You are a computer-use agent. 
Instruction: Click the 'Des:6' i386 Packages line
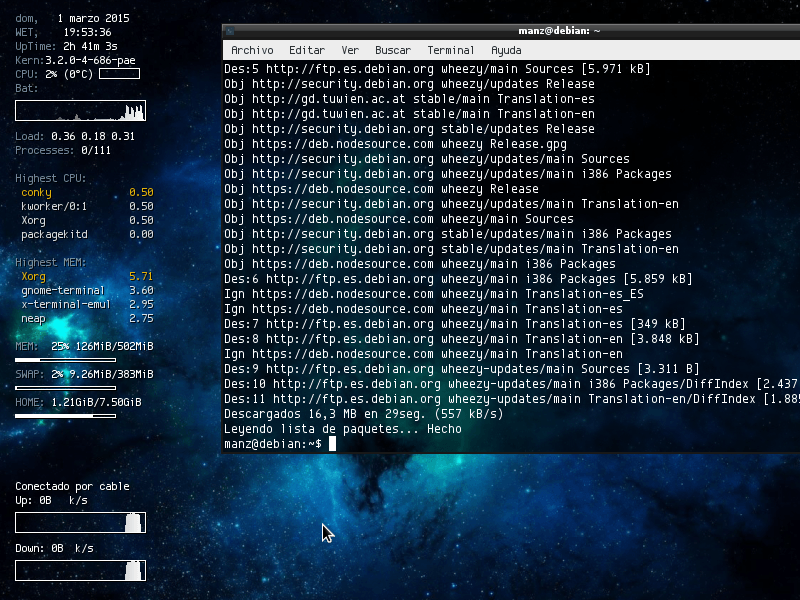(x=458, y=279)
